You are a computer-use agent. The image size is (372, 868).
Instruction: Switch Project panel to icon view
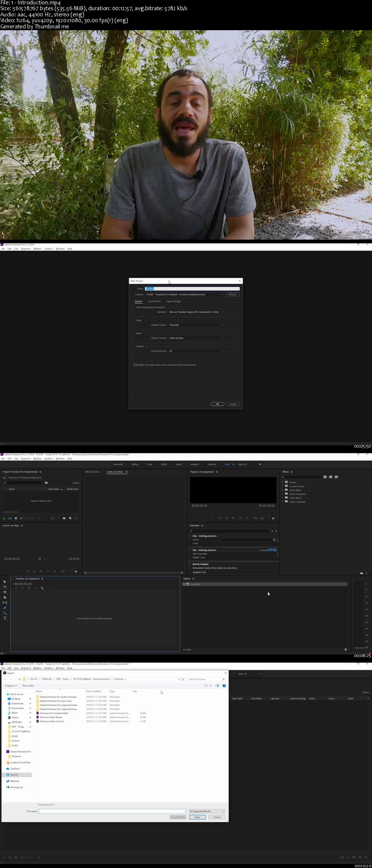(16, 518)
